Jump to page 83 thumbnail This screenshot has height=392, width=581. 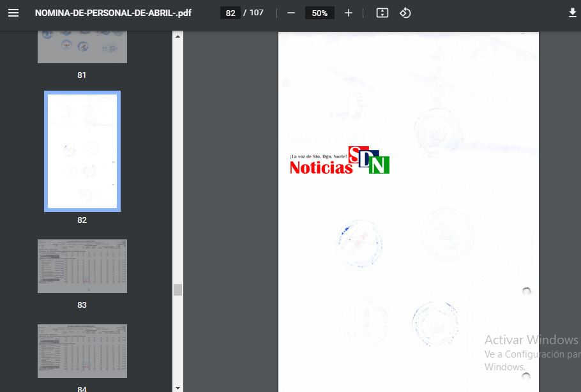coord(82,266)
